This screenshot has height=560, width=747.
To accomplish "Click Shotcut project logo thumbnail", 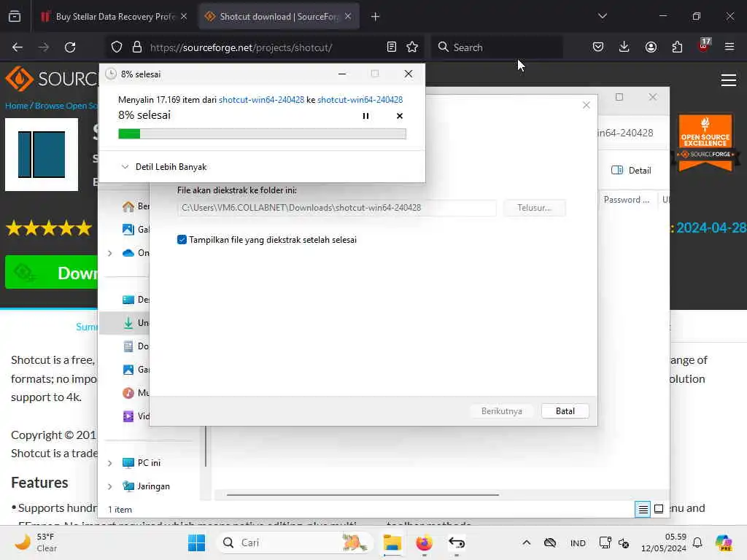I will [42, 155].
